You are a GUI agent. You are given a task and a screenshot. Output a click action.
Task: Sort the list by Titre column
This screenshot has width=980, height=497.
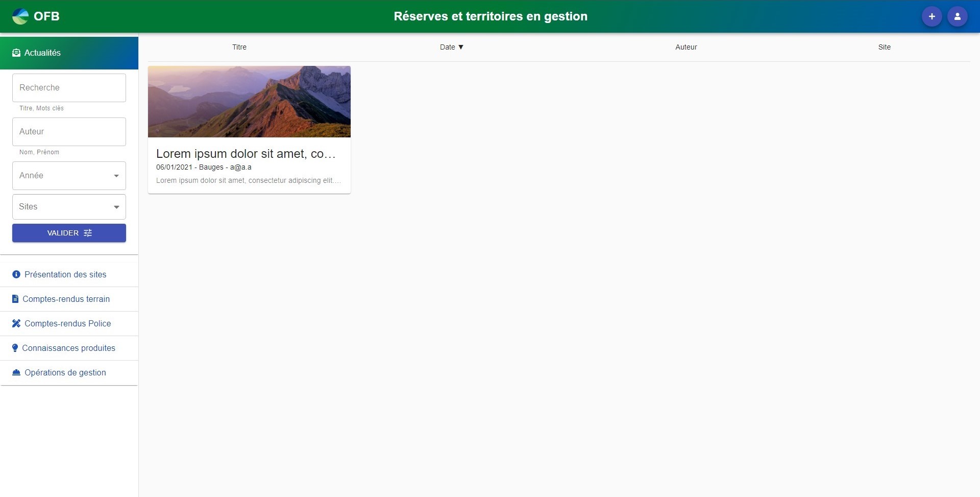click(239, 47)
